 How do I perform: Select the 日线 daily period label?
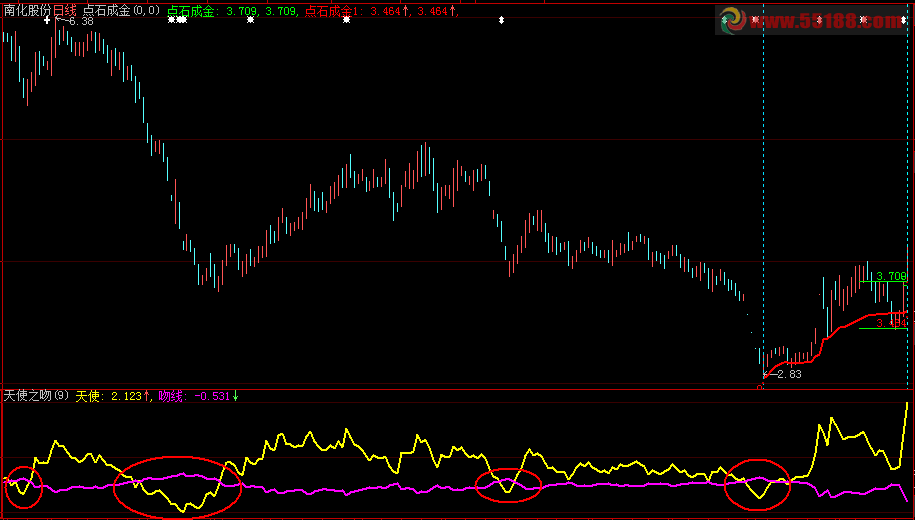(x=65, y=10)
